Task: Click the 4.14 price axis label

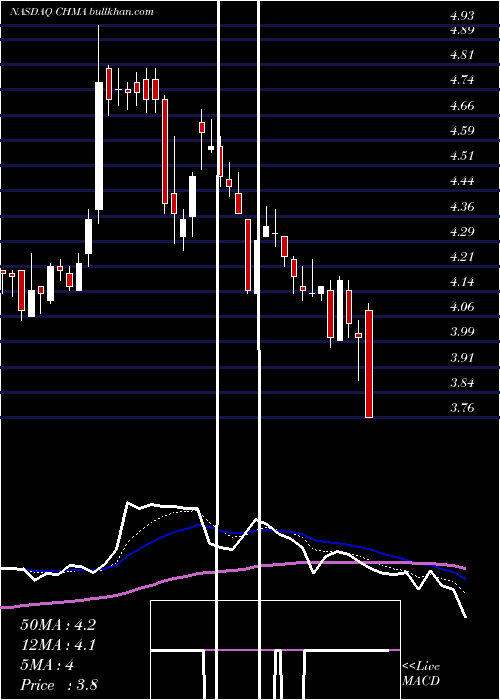Action: click(462, 282)
